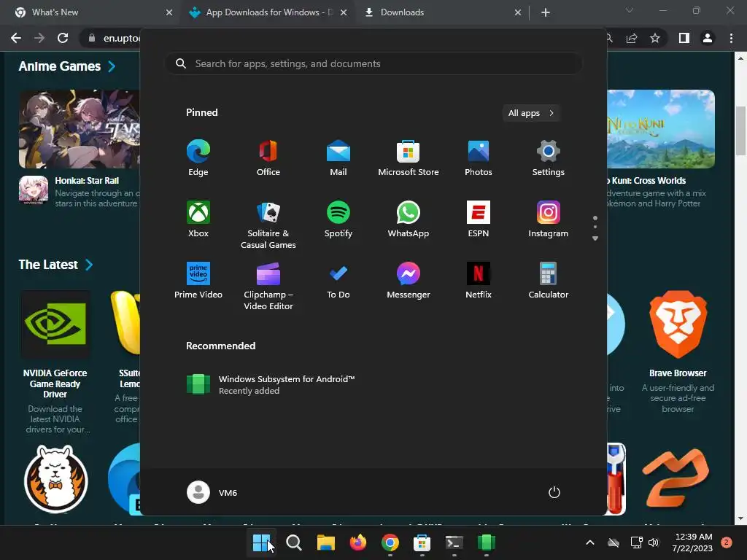Open Chrome's three-dot menu
The height and width of the screenshot is (560, 747).
point(731,38)
